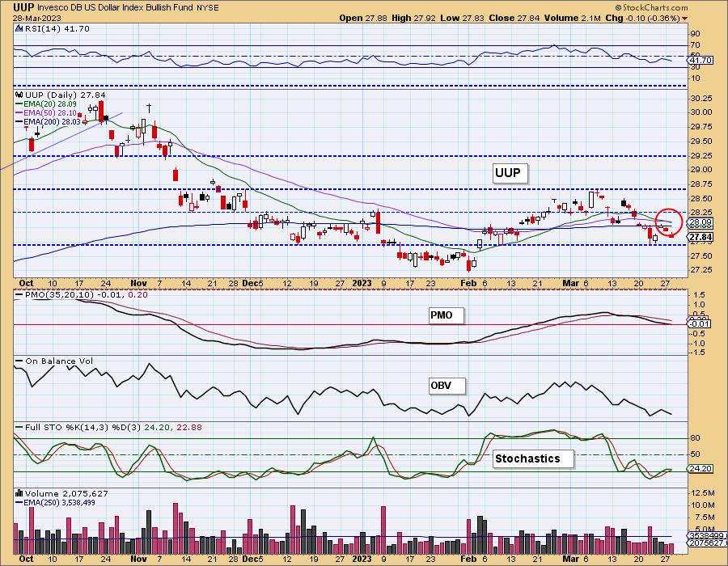The image size is (728, 566).
Task: Click the EMA(50) 28.10 legend text
Action: tap(49, 112)
